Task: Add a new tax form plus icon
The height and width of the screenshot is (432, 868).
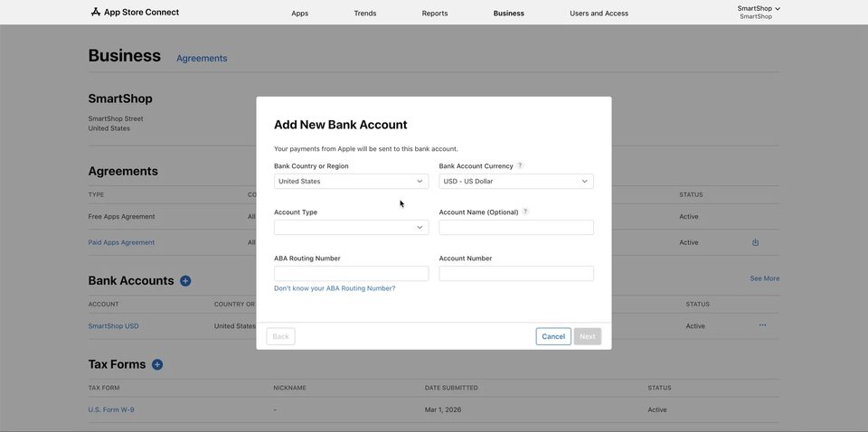Action: [x=157, y=364]
